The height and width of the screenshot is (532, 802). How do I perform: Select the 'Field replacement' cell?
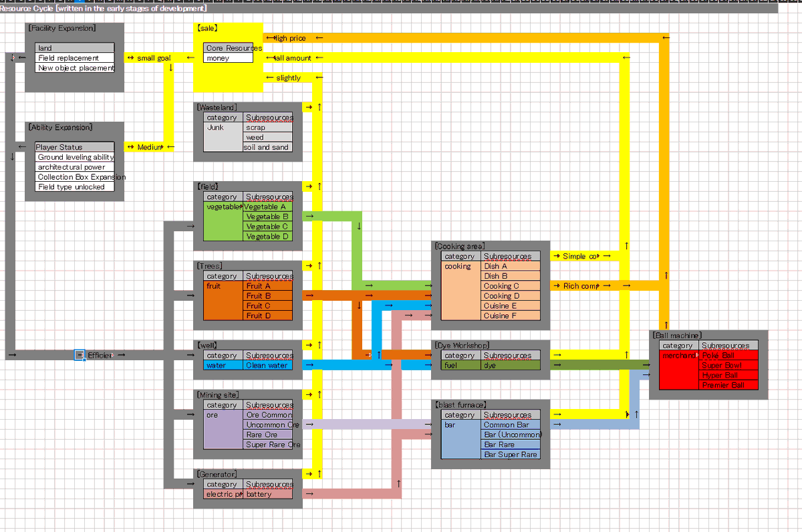(x=75, y=58)
